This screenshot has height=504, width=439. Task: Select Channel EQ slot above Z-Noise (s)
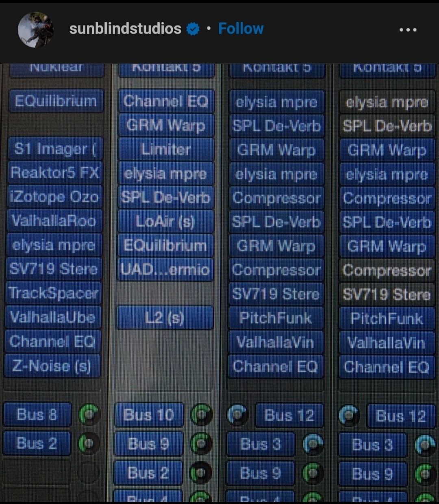point(52,342)
